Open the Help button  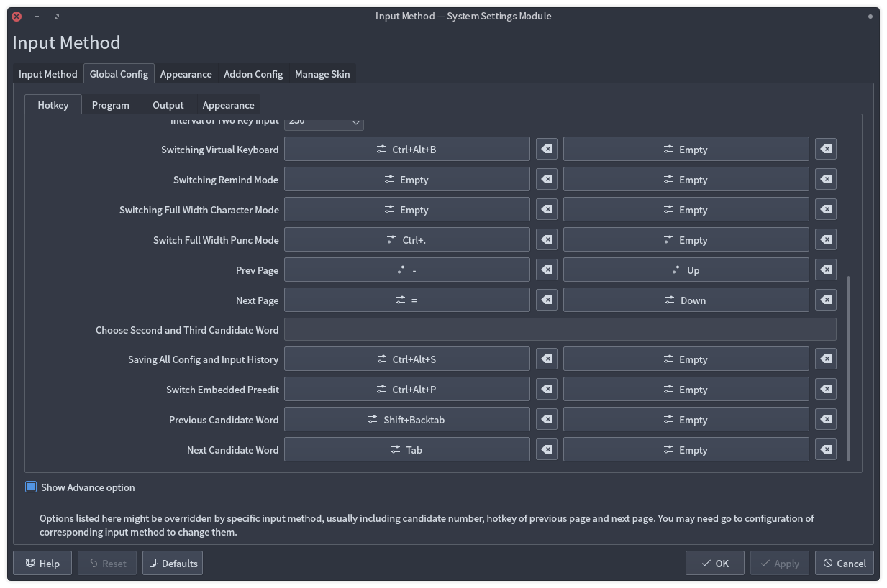(x=42, y=564)
